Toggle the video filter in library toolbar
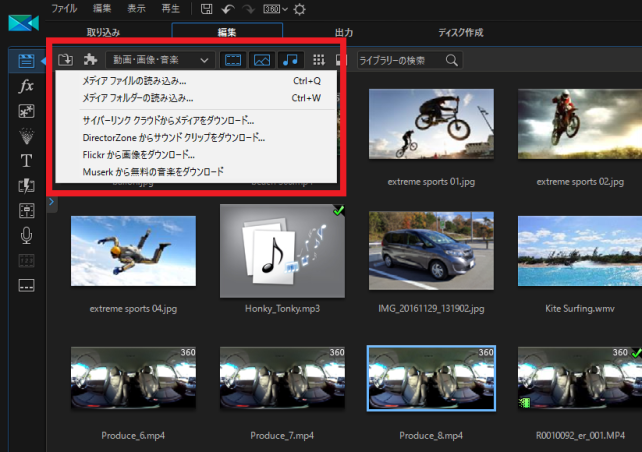The width and height of the screenshot is (642, 452). tap(233, 60)
